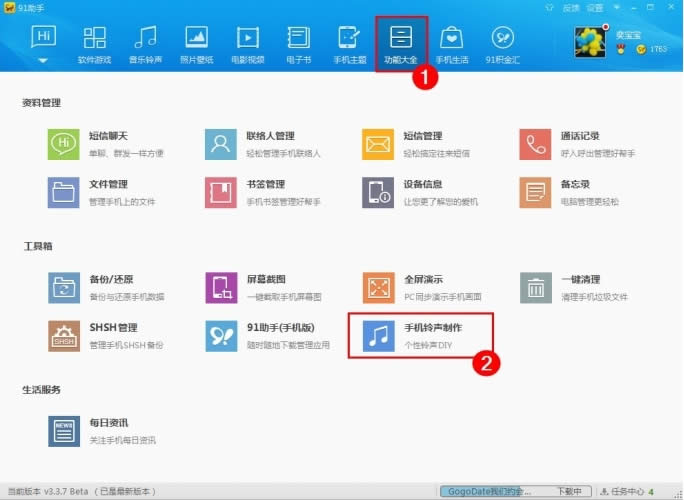This screenshot has height=500, width=684.
Task: Open 文件管理 folder icon
Action: coord(64,192)
